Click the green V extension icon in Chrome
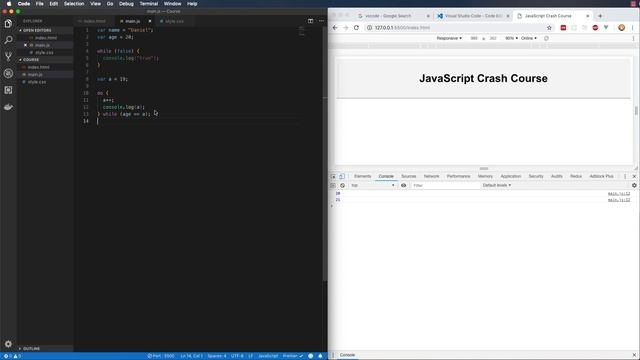640x360 pixels. point(606,28)
